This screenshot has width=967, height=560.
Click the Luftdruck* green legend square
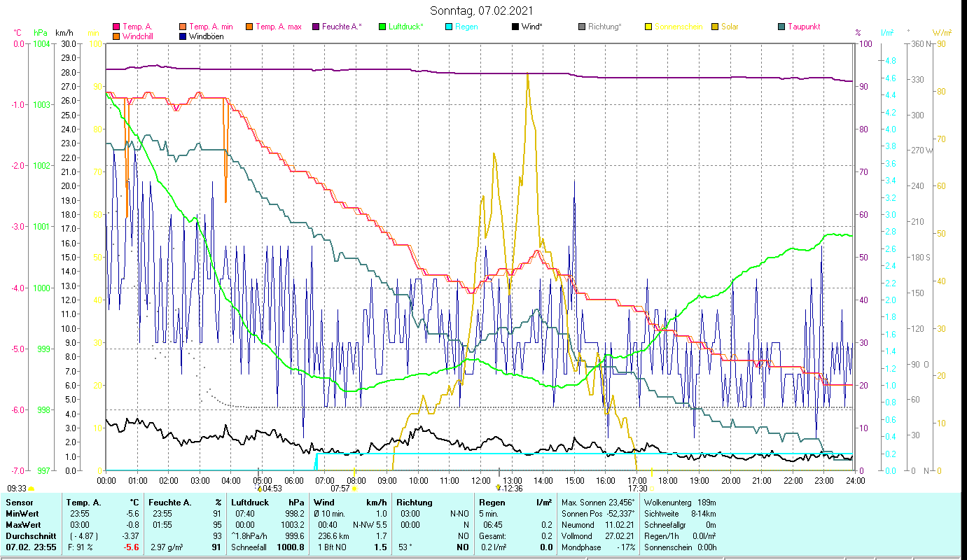382,27
